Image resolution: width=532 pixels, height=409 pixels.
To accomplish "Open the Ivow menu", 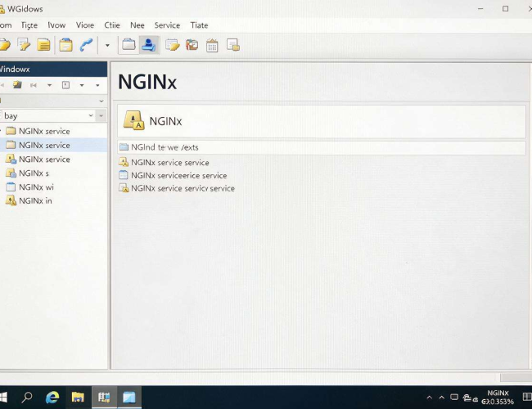I will coord(56,25).
